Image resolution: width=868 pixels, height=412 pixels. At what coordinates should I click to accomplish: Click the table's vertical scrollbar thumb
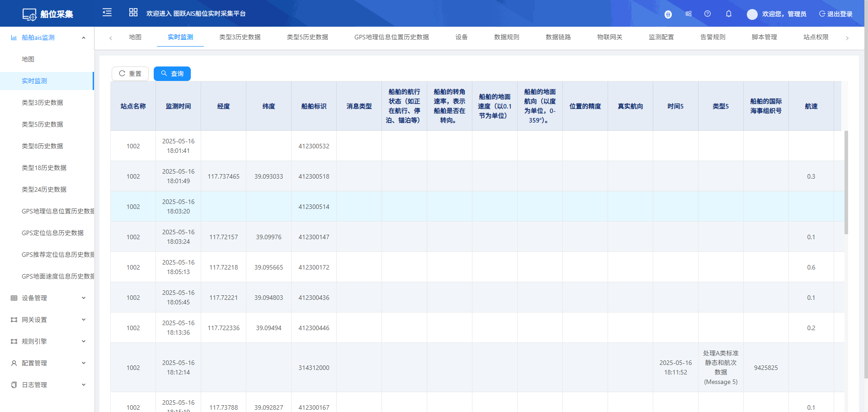click(846, 182)
